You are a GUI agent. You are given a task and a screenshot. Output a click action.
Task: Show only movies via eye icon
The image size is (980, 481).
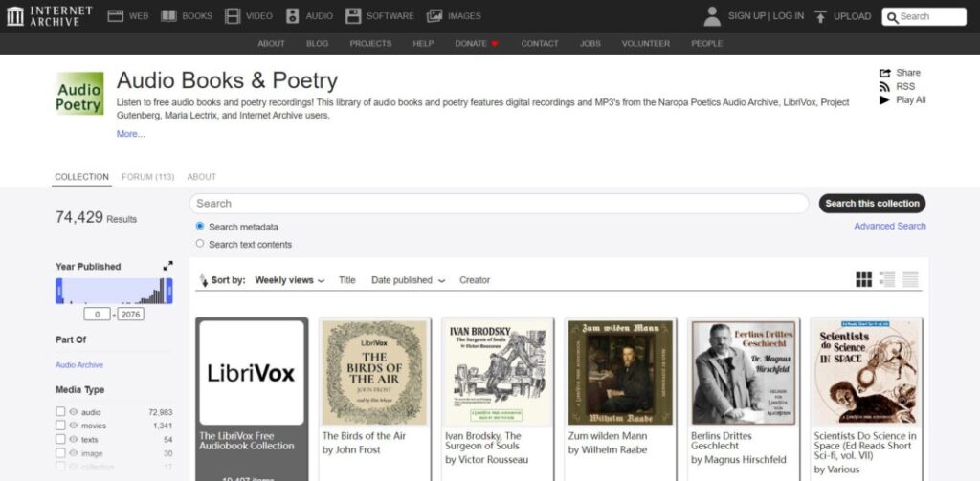coord(74,426)
